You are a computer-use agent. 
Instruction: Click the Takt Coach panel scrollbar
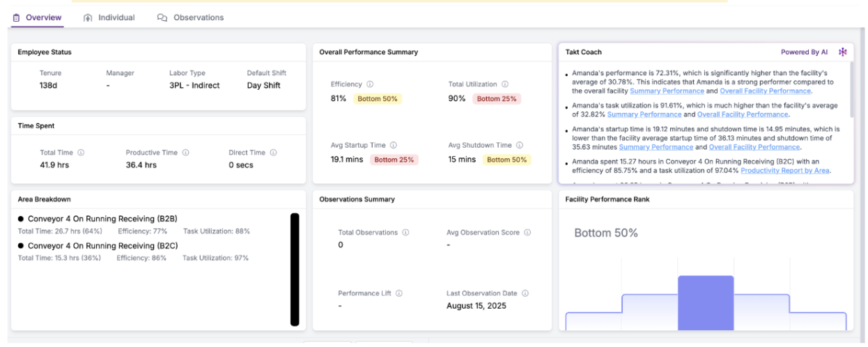tap(850, 91)
